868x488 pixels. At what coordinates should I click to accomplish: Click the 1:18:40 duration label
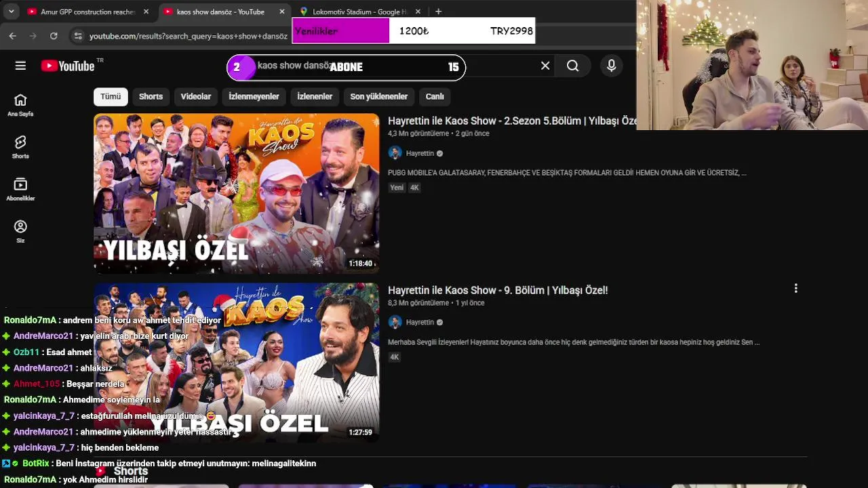pos(361,263)
